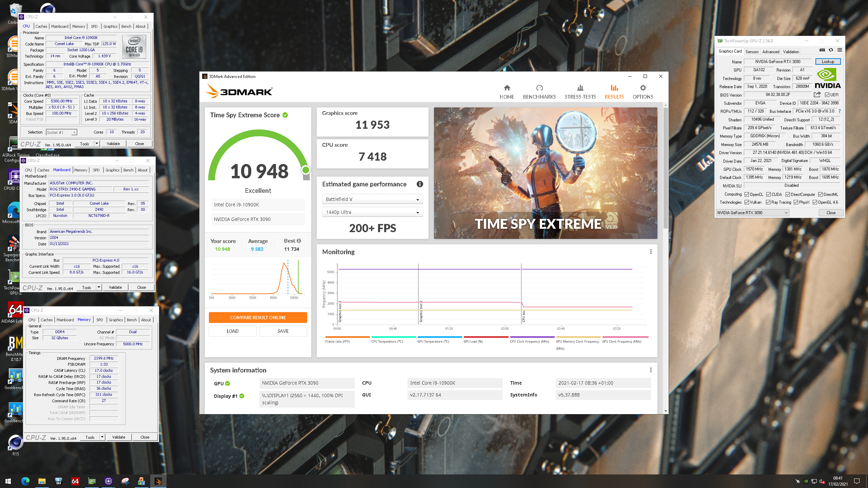Viewport: 868px width, 488px height.
Task: Open the OPTIONS gear in 3DMark
Action: click(643, 92)
